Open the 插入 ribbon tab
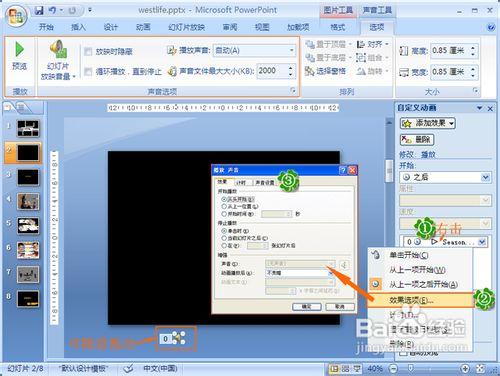The image size is (500, 376). click(78, 27)
